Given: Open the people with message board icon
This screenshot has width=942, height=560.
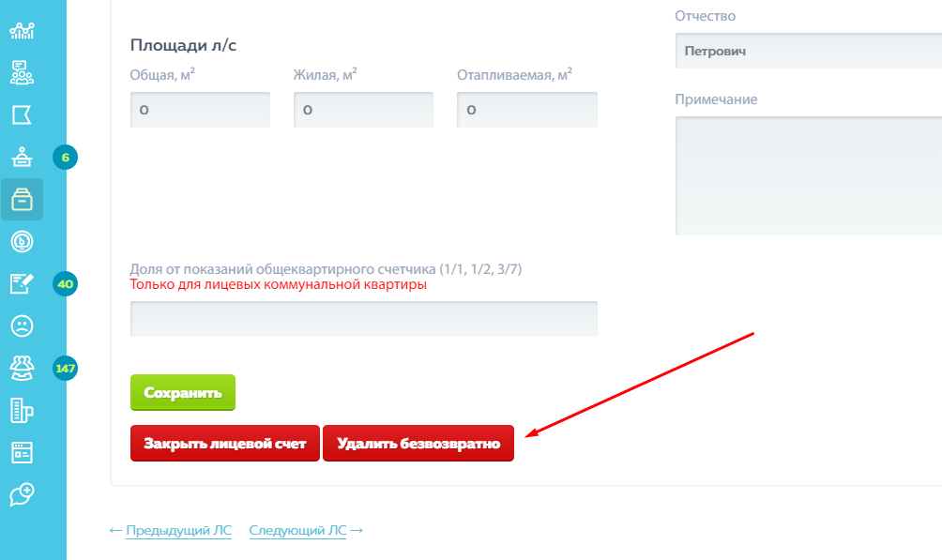Looking at the screenshot, I should click(23, 73).
